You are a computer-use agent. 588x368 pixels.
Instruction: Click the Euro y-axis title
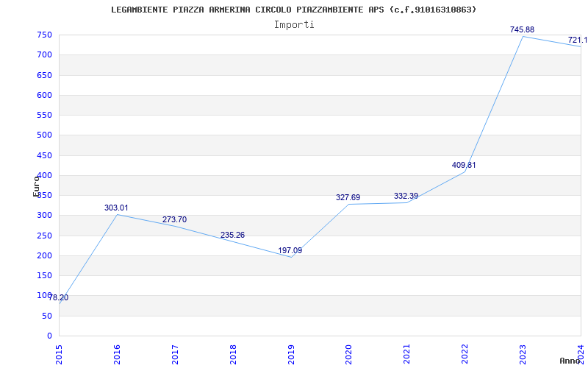(36, 186)
